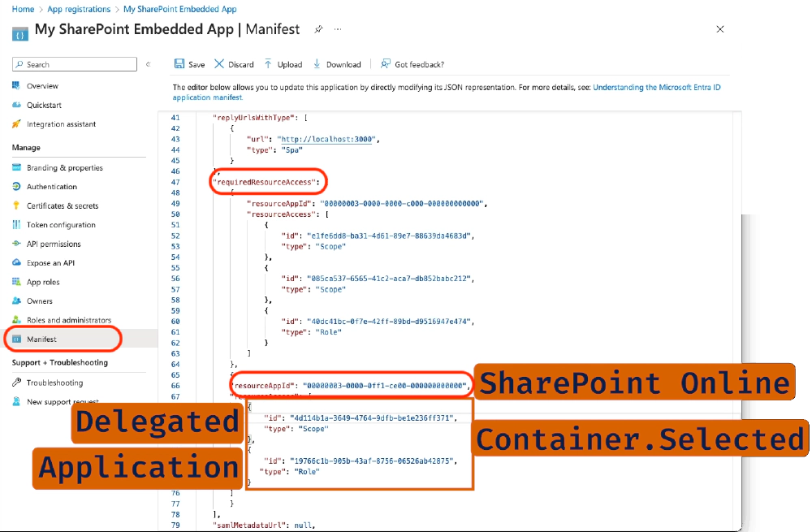
Task: Click the Owners people icon
Action: coord(16,301)
